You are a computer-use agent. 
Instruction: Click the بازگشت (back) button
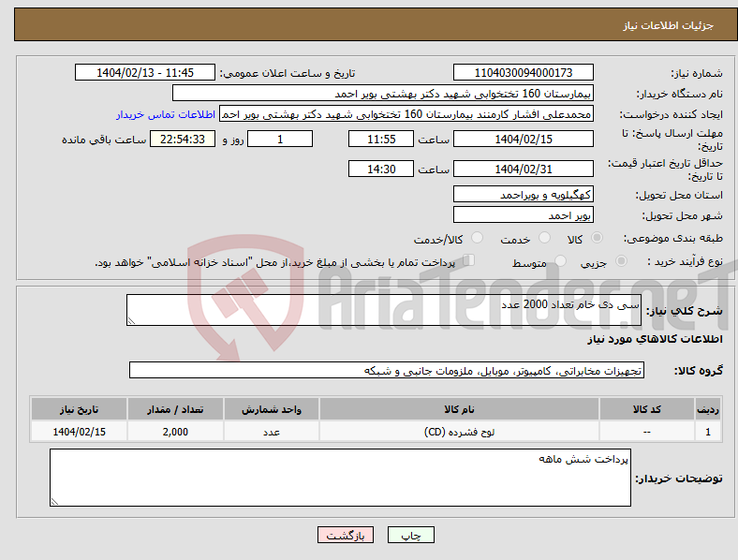pos(346,535)
